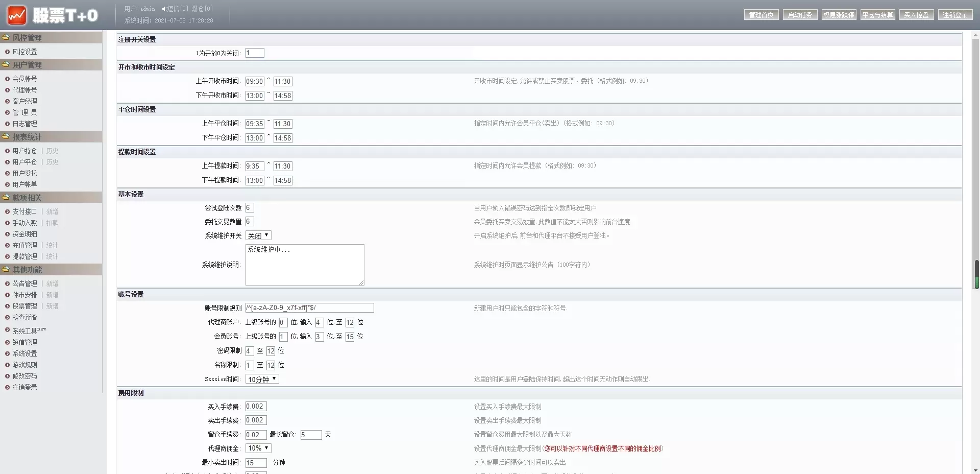980x474 pixels.
Task: Click the folder icon beside 用户管理
Action: [x=6, y=65]
